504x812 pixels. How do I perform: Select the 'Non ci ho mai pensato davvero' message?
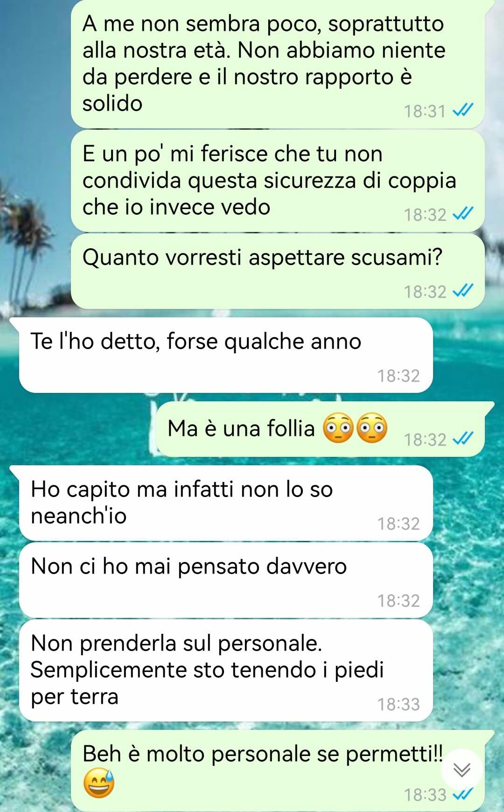[226, 580]
